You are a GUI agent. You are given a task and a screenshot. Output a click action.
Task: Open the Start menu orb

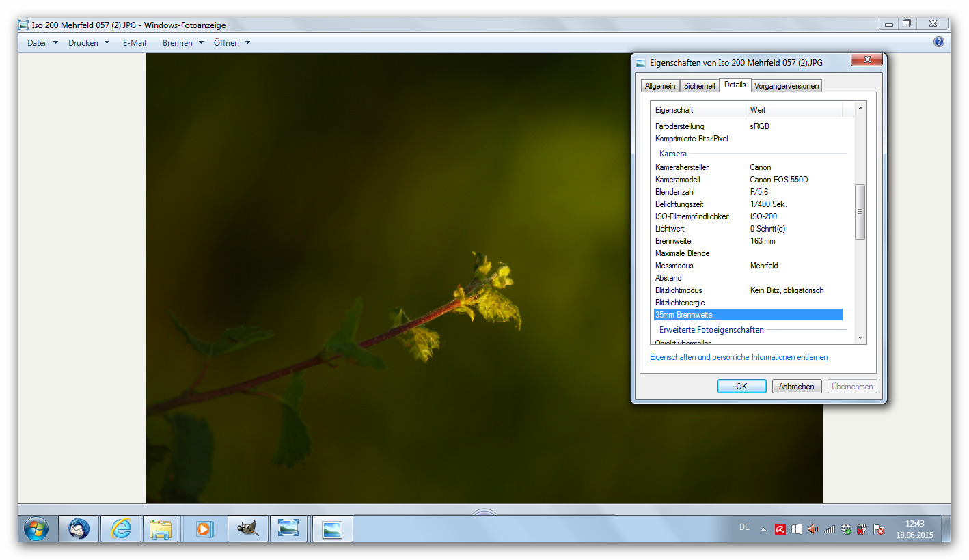(36, 529)
